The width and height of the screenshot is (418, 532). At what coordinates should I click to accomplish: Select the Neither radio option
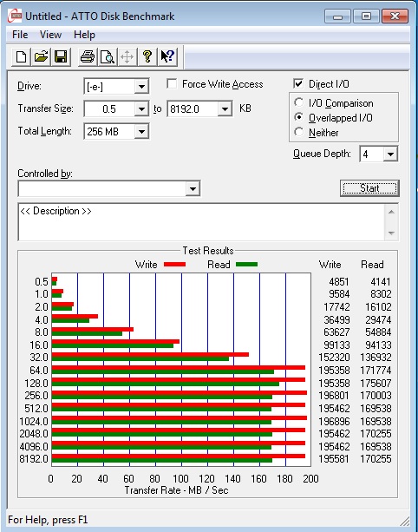point(298,132)
